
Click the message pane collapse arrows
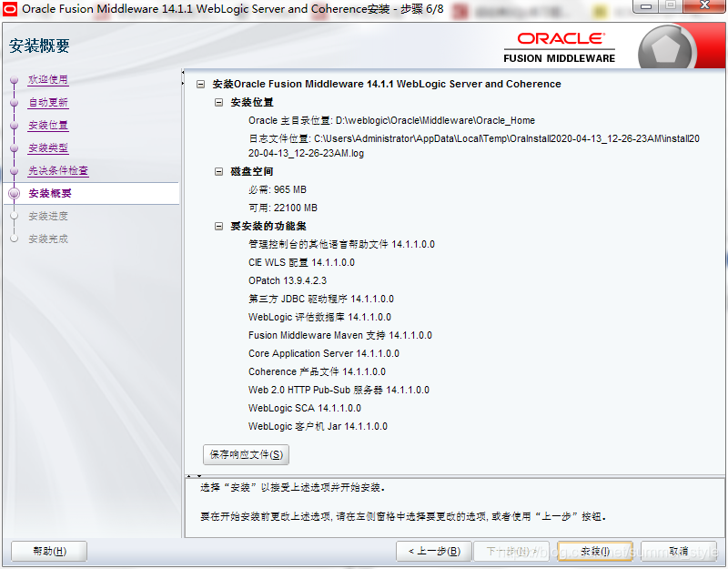tap(194, 476)
